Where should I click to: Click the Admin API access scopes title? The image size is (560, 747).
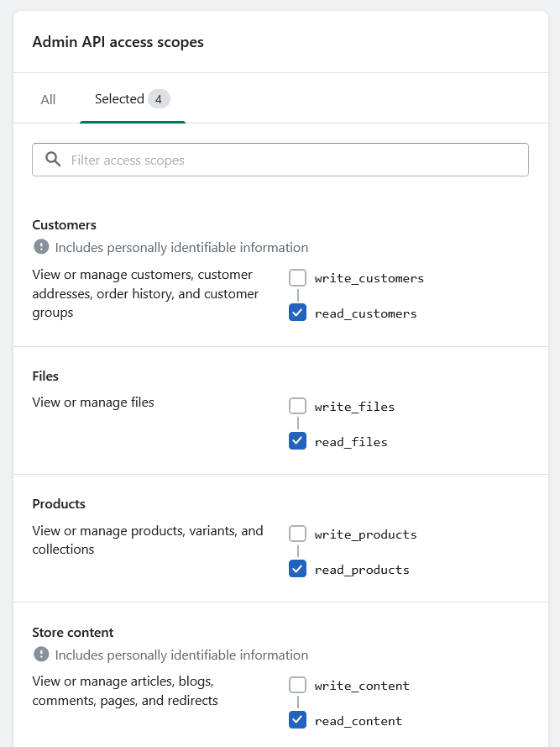pyautogui.click(x=118, y=42)
